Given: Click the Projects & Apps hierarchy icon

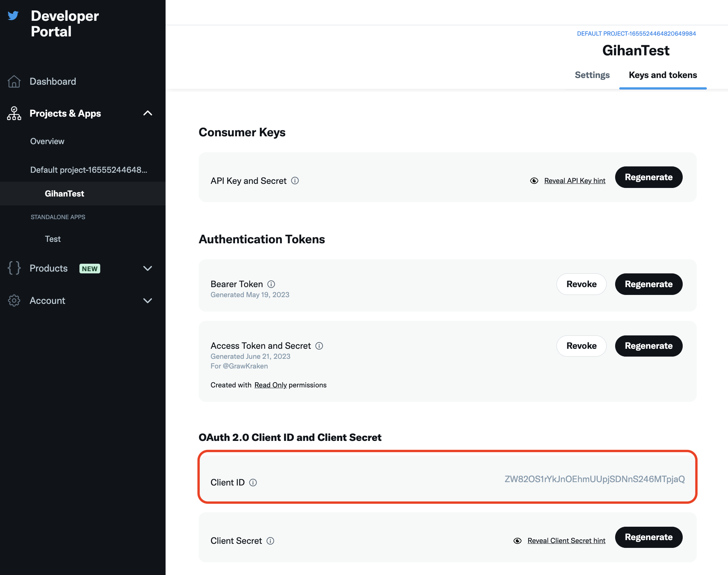Looking at the screenshot, I should [14, 113].
